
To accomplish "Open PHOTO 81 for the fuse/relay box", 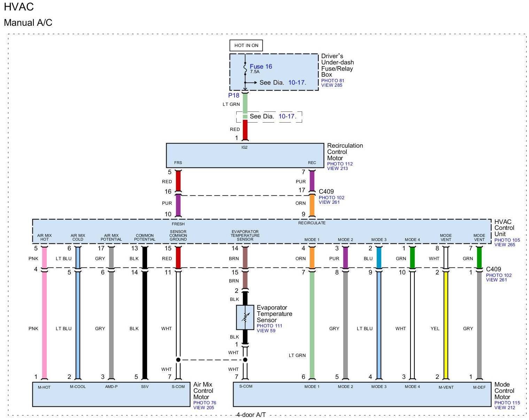I will pyautogui.click(x=332, y=80).
